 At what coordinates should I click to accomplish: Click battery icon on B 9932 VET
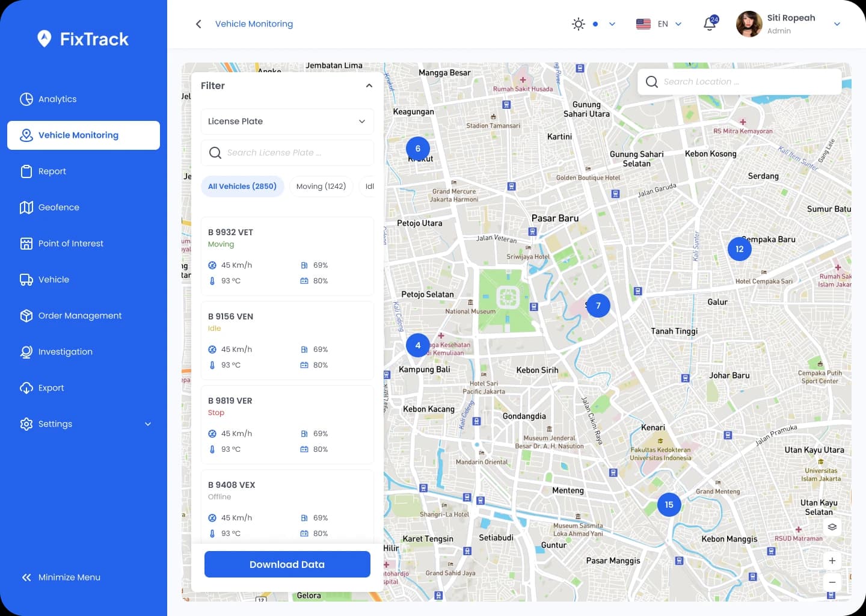[304, 281]
